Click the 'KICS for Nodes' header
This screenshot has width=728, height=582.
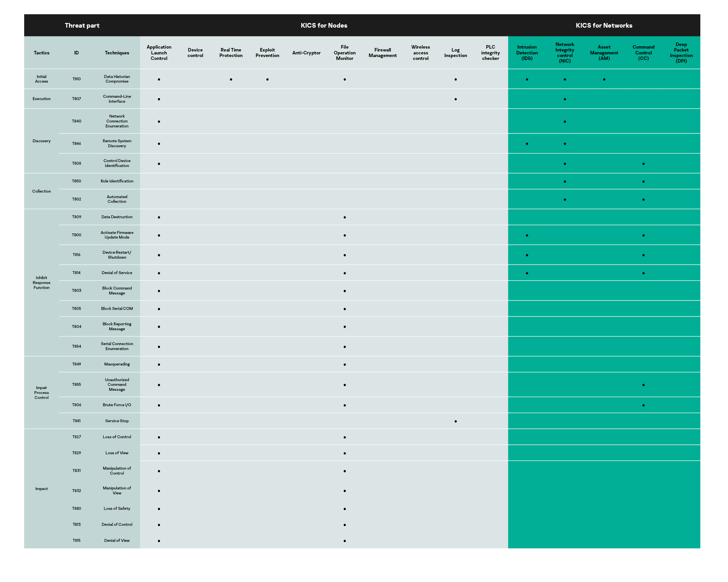click(324, 26)
